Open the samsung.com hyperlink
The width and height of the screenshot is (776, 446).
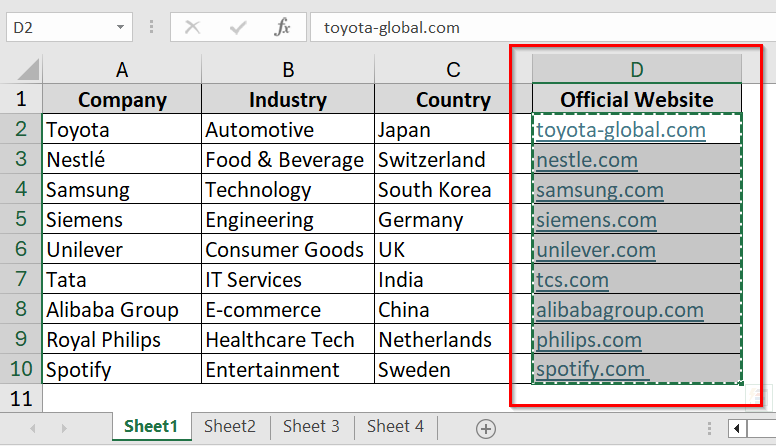pos(600,190)
